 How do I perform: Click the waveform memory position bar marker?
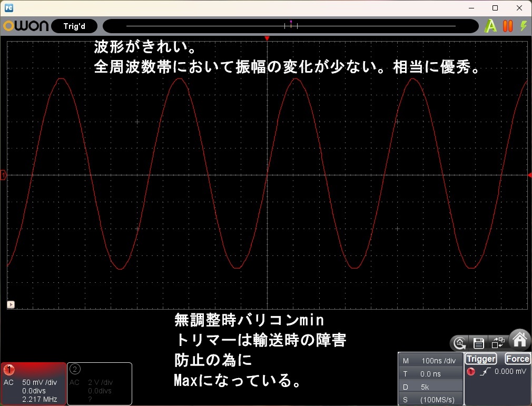coord(291,24)
